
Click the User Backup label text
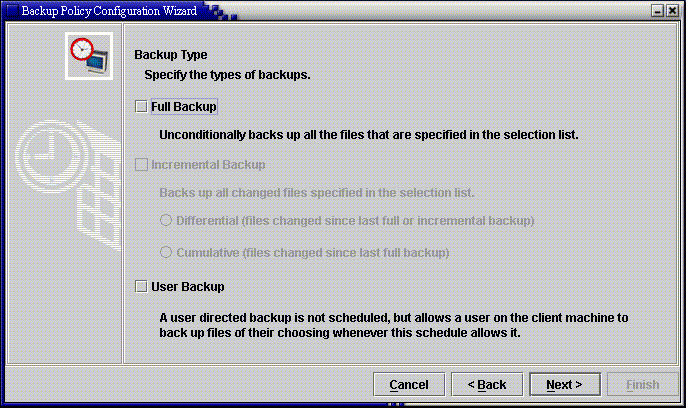coord(188,287)
